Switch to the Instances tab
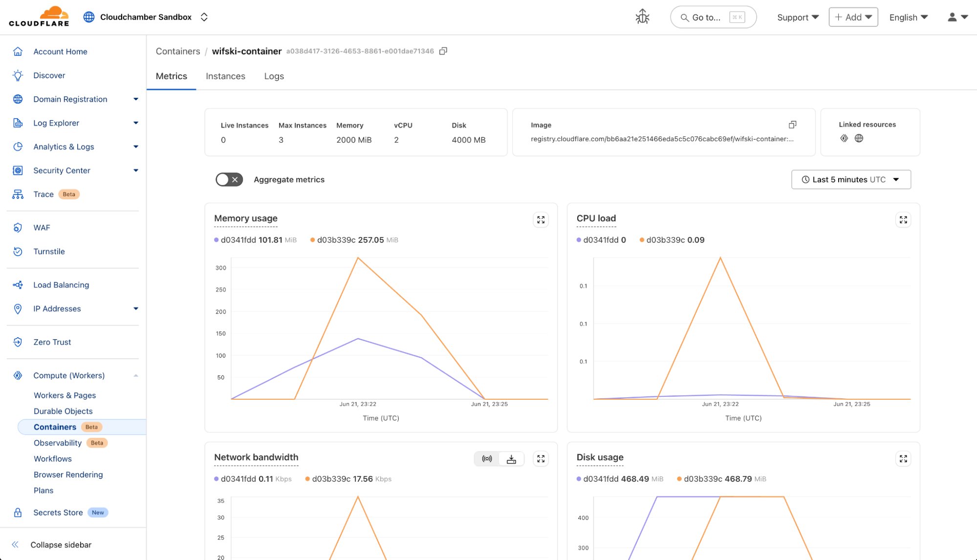Viewport: 977px width, 560px height. click(x=225, y=76)
